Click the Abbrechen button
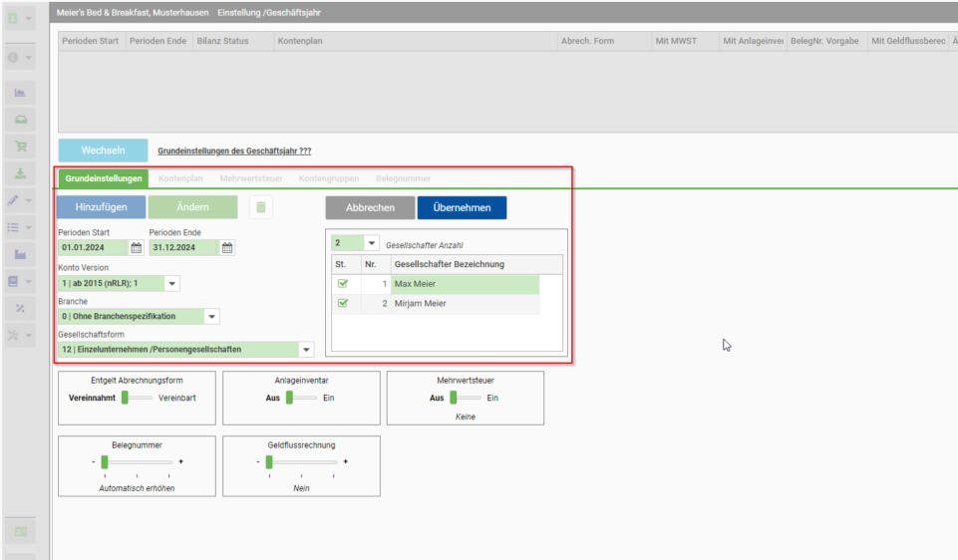This screenshot has height=560, width=958. (x=370, y=207)
